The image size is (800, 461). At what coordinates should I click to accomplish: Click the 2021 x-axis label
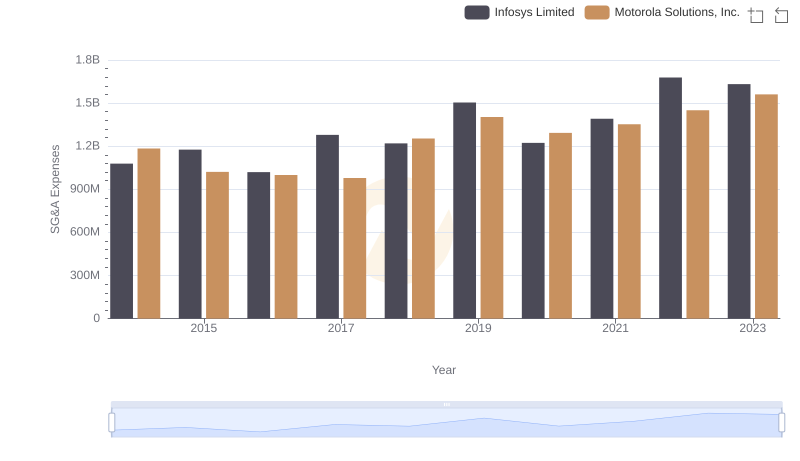pyautogui.click(x=615, y=328)
